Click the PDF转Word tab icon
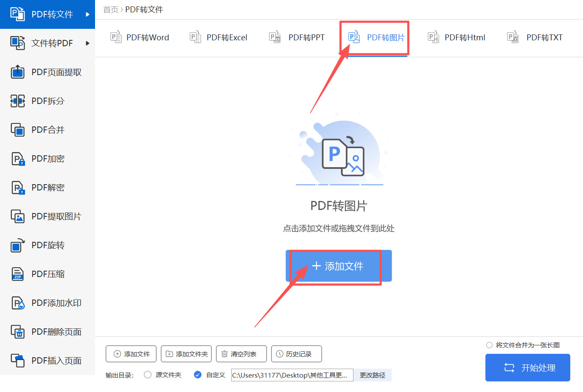The width and height of the screenshot is (583, 392). [x=116, y=37]
